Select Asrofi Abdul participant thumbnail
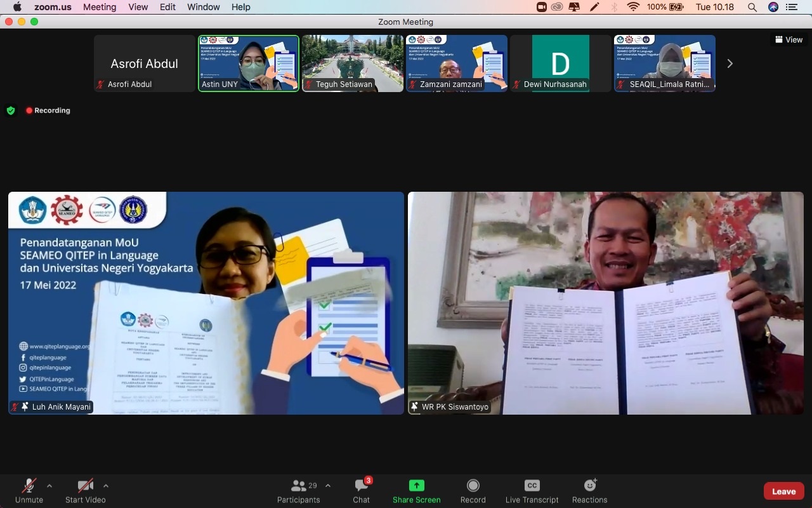The height and width of the screenshot is (508, 812). coord(145,63)
